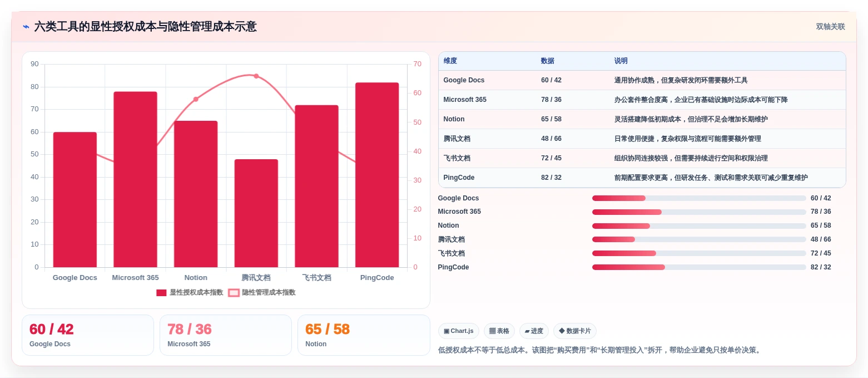Select the Microsoft 365 bar in chart
This screenshot has width=868, height=378.
[135, 179]
